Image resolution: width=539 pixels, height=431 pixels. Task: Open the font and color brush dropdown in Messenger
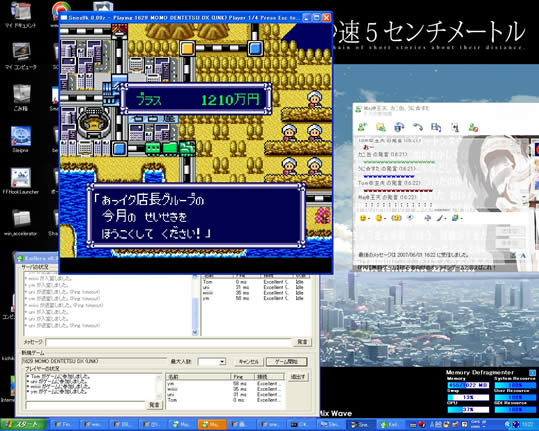point(441,218)
